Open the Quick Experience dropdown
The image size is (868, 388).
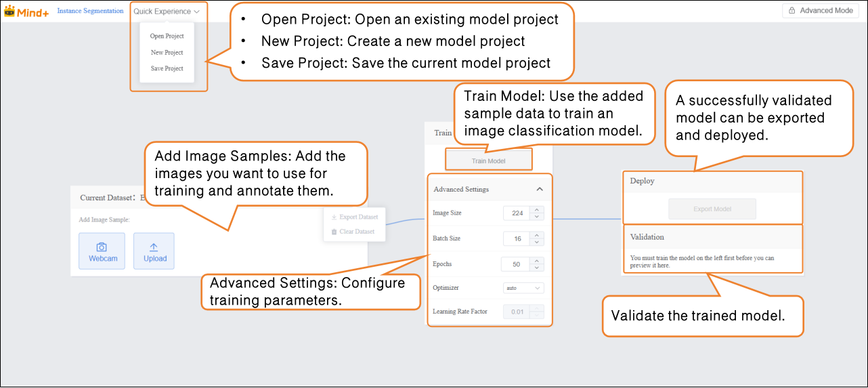[167, 12]
